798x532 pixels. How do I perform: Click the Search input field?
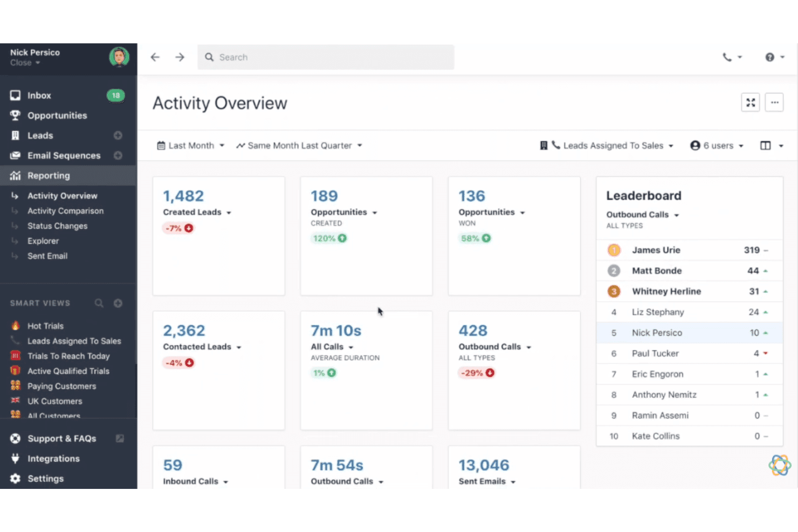[326, 57]
